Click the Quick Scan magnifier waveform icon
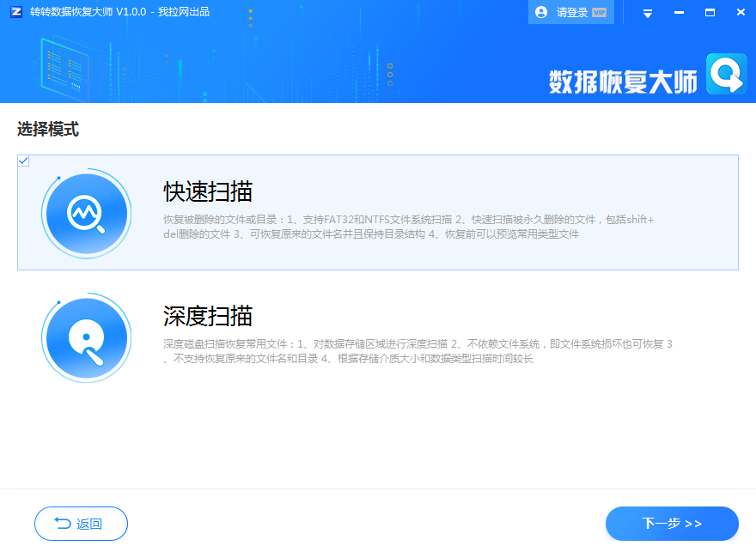Screen dimensions: 756x558 [87, 213]
